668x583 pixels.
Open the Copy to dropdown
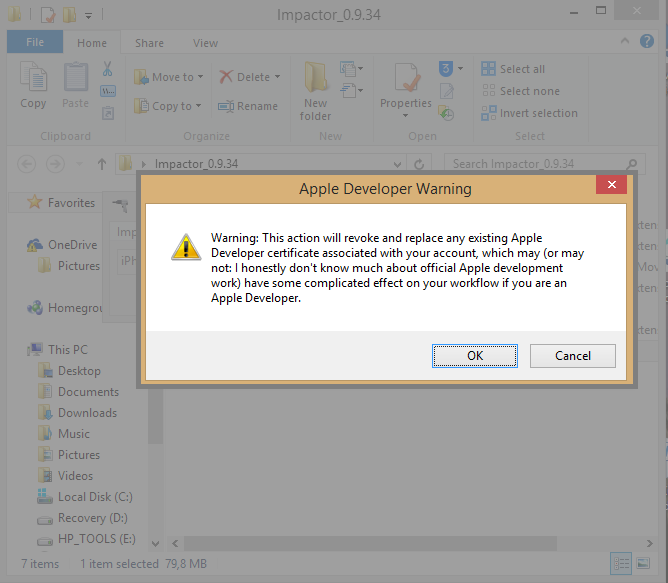pyautogui.click(x=168, y=106)
